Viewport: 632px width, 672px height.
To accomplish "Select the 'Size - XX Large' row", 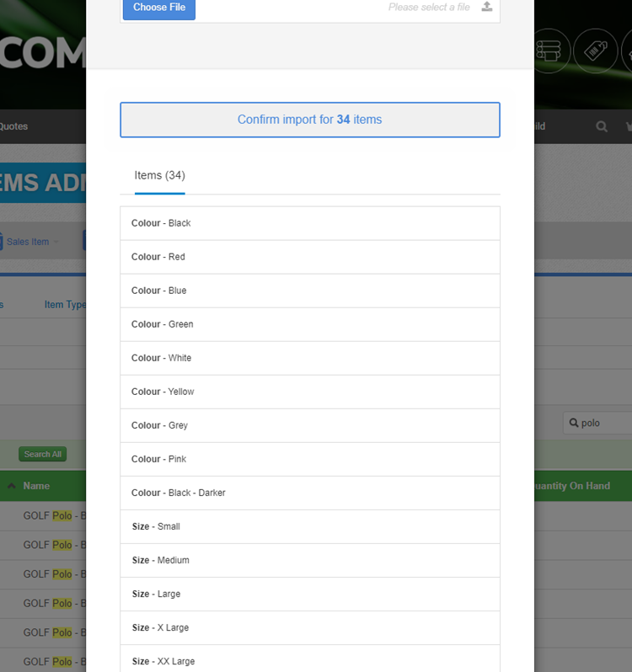I will 310,659.
